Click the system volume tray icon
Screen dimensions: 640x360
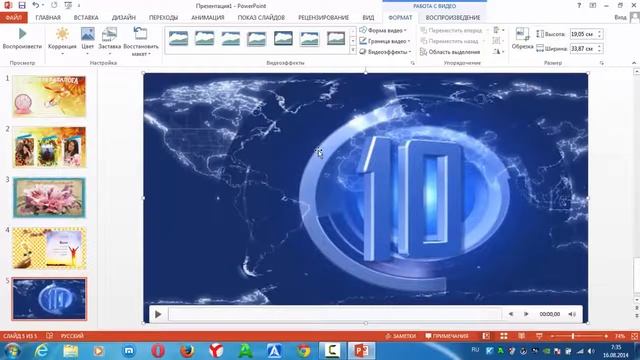click(591, 351)
